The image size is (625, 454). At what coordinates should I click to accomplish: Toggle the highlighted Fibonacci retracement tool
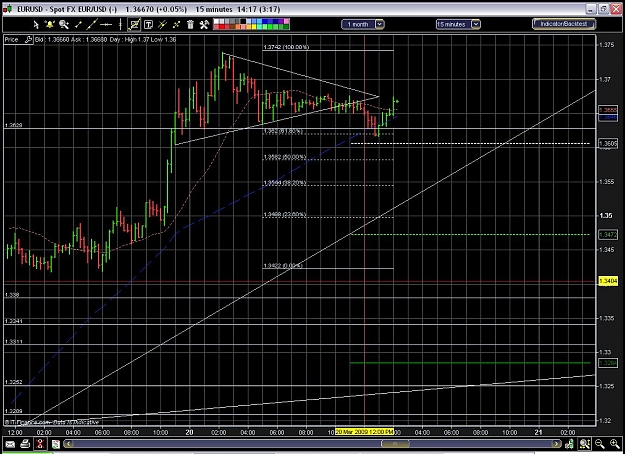pos(134,25)
